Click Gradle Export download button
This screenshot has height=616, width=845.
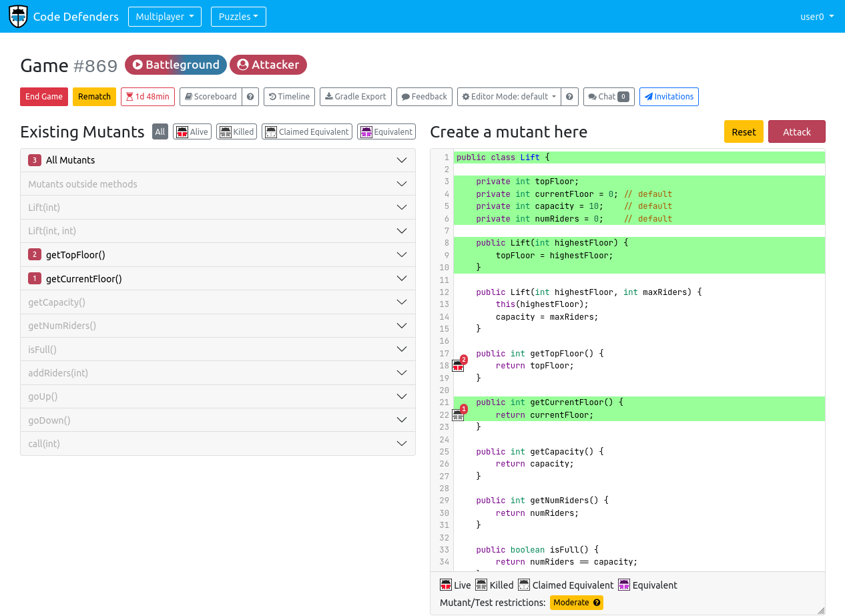point(356,97)
